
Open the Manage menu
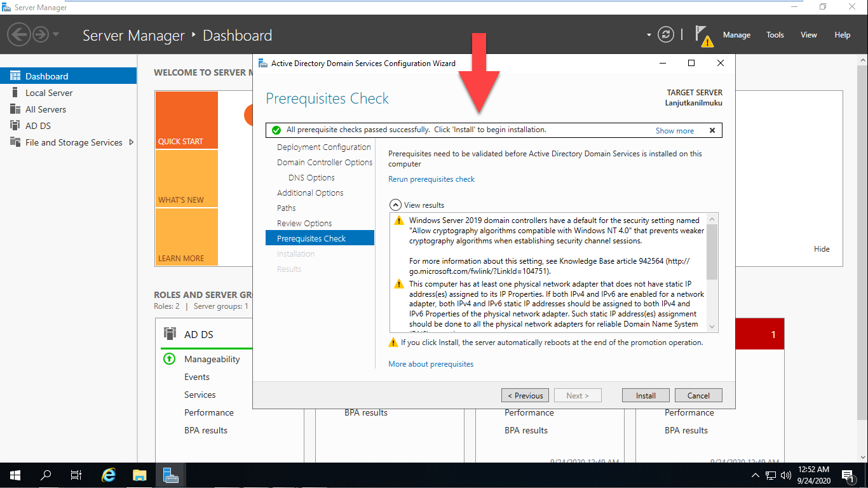pyautogui.click(x=736, y=35)
